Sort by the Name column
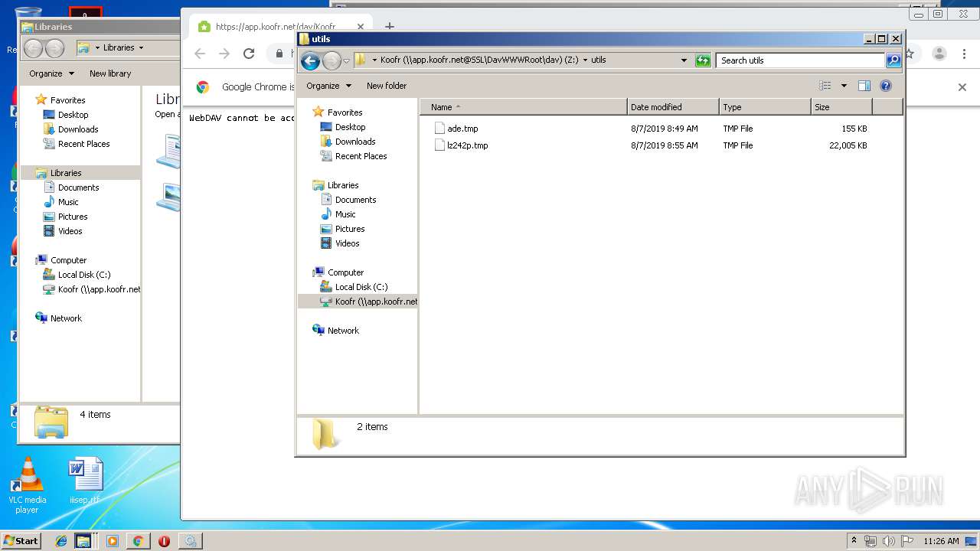This screenshot has height=551, width=980. pos(524,107)
